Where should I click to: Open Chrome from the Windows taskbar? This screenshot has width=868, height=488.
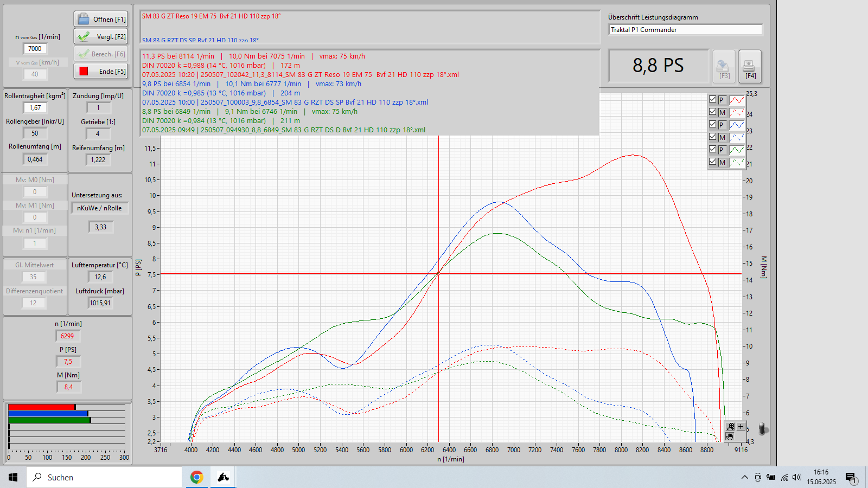[196, 477]
